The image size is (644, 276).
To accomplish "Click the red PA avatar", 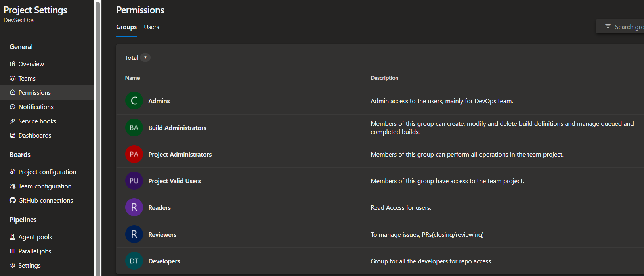I will tap(134, 154).
